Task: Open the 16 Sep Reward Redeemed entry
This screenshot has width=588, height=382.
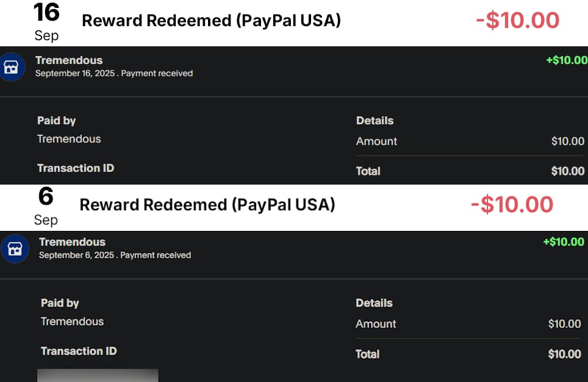Action: 211,21
